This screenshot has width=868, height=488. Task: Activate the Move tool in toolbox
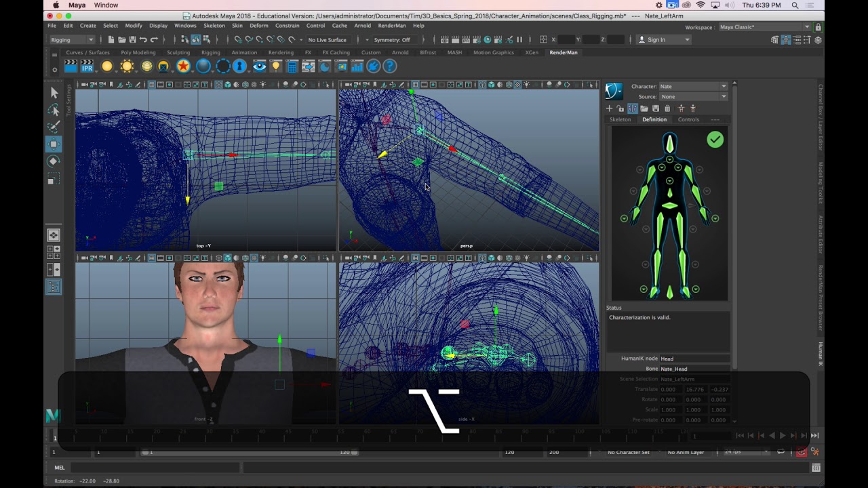pyautogui.click(x=54, y=144)
